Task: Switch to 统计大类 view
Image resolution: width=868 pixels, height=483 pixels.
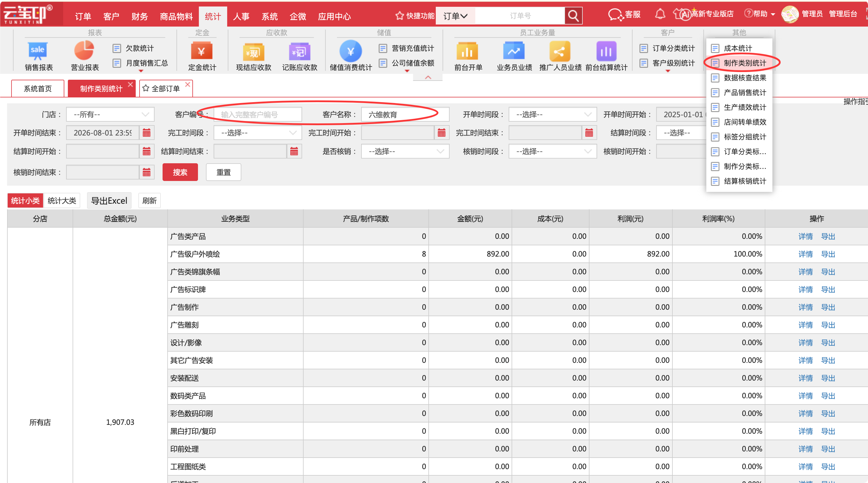Action: coord(62,201)
